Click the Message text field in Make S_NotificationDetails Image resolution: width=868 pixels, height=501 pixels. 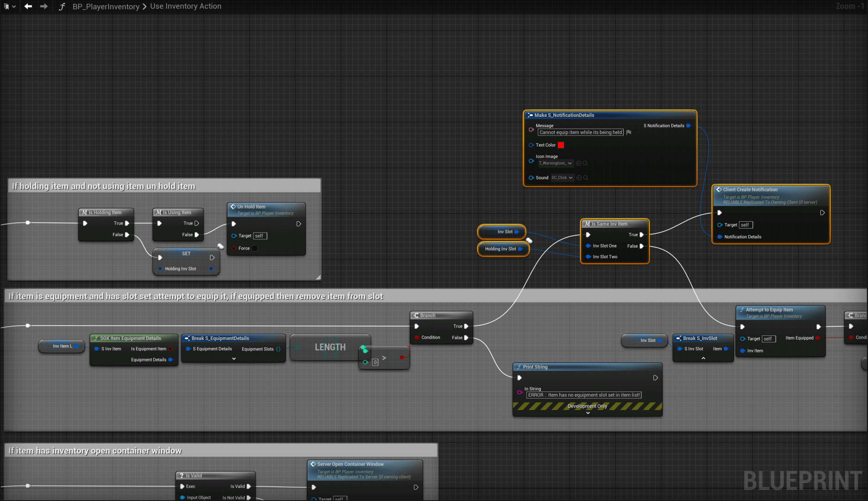(580, 133)
